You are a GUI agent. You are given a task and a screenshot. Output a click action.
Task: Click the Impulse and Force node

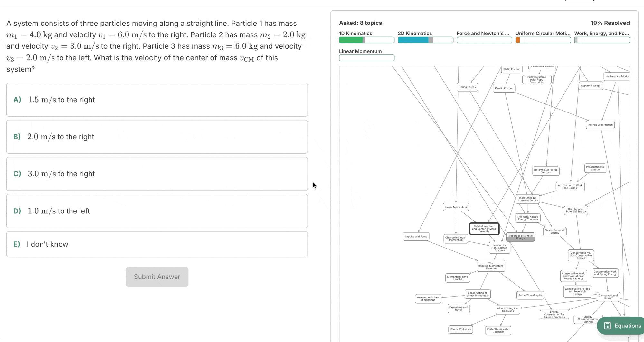416,236
